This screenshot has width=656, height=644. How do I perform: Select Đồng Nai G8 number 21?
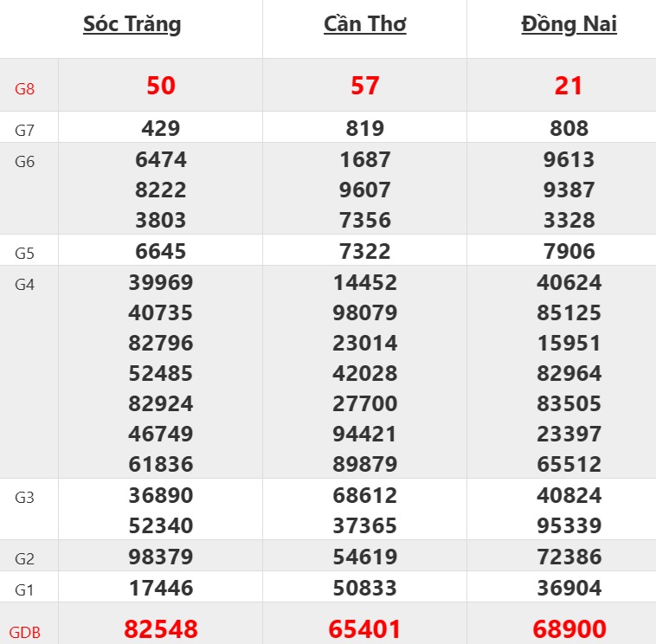569,86
